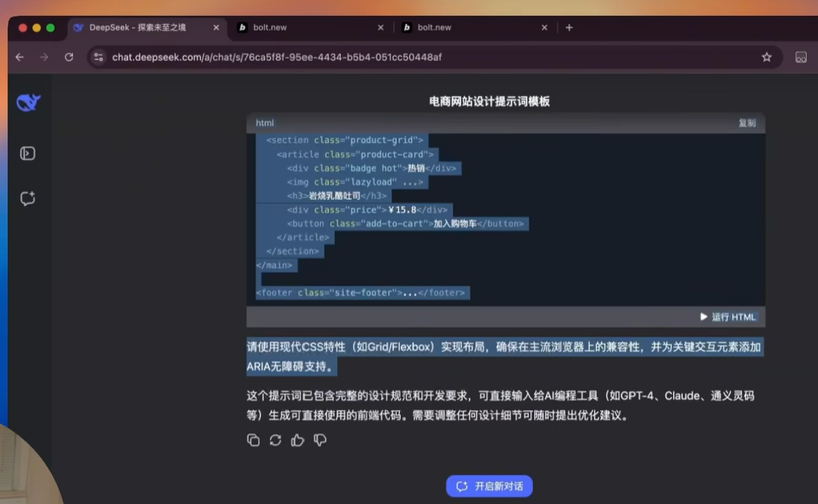Bookmark this page with the star
This screenshot has height=504, width=818.
point(766,57)
